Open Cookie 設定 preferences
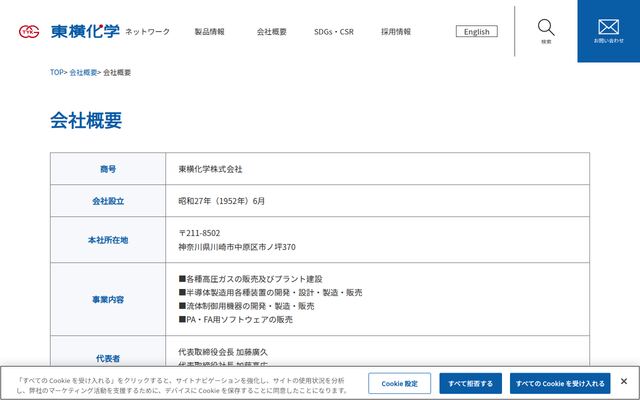The height and width of the screenshot is (400, 640). [x=400, y=384]
